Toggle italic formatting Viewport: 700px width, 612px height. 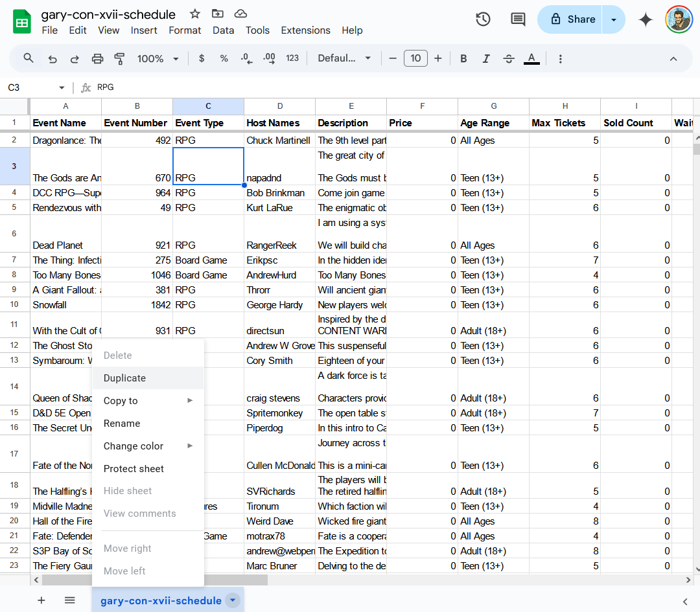pyautogui.click(x=486, y=58)
